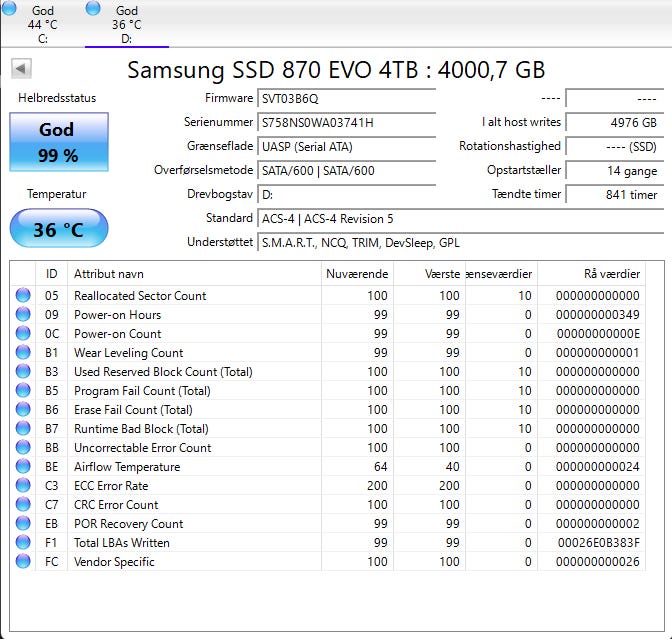The height and width of the screenshot is (639, 672).
Task: Click raw value 000000000024
Action: click(598, 467)
